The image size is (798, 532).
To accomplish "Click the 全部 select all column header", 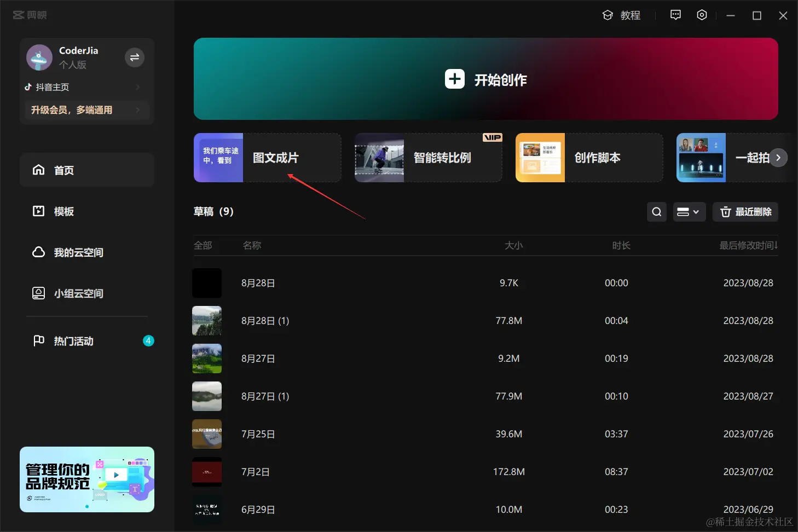I will tap(203, 245).
